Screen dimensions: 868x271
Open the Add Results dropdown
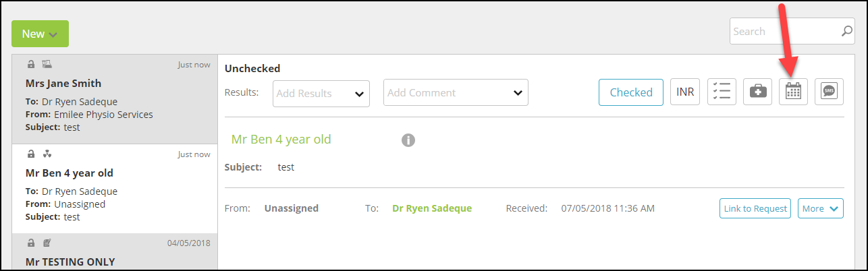click(321, 93)
